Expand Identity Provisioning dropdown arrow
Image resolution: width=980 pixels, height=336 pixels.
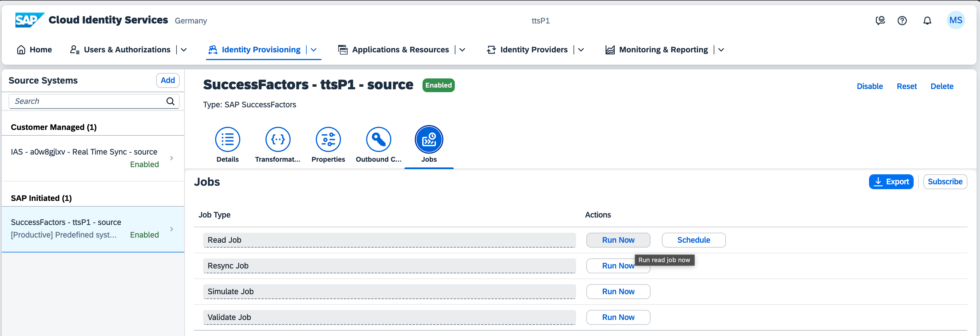(x=314, y=50)
